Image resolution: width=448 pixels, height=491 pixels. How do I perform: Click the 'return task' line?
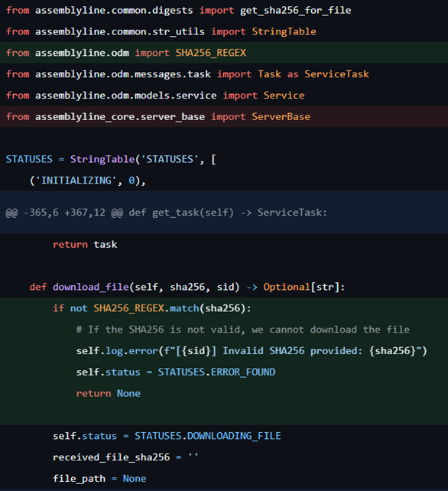pos(85,245)
